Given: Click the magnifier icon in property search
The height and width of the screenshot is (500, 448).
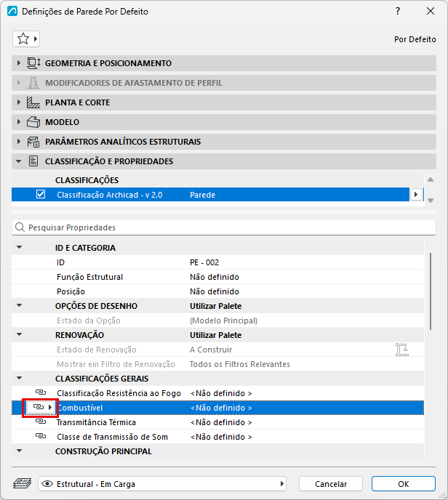Looking at the screenshot, I should click(x=20, y=227).
